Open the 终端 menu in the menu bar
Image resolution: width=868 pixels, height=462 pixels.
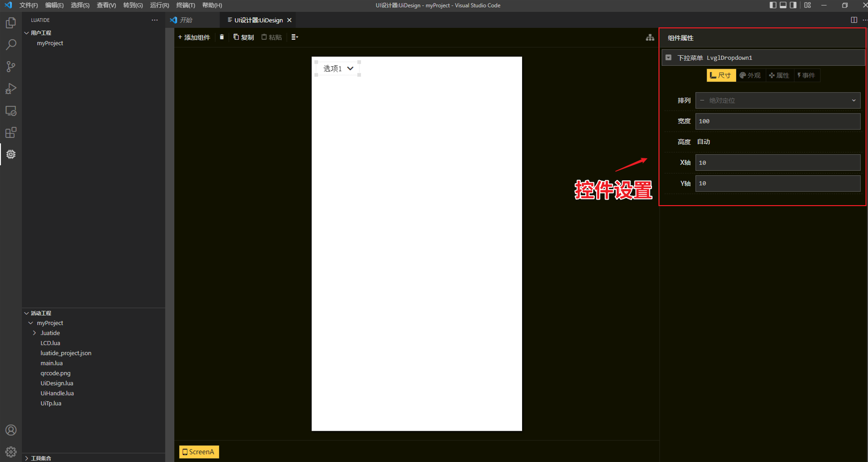tap(185, 5)
